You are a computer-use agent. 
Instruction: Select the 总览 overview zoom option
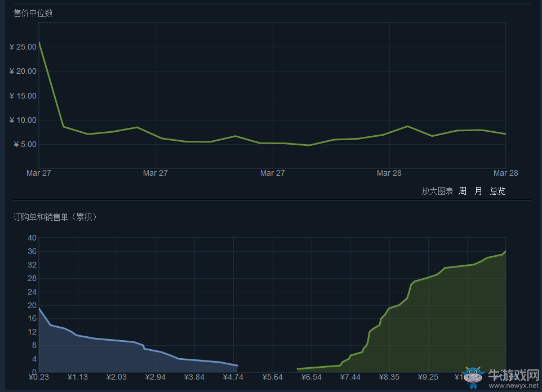(497, 191)
